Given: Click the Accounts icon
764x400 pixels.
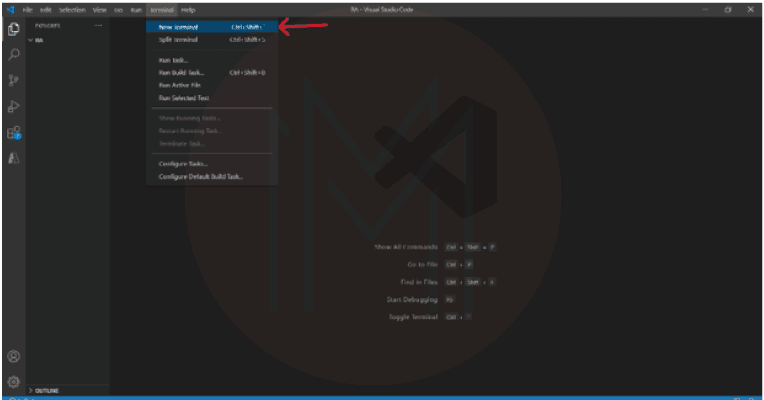Looking at the screenshot, I should 14,356.
